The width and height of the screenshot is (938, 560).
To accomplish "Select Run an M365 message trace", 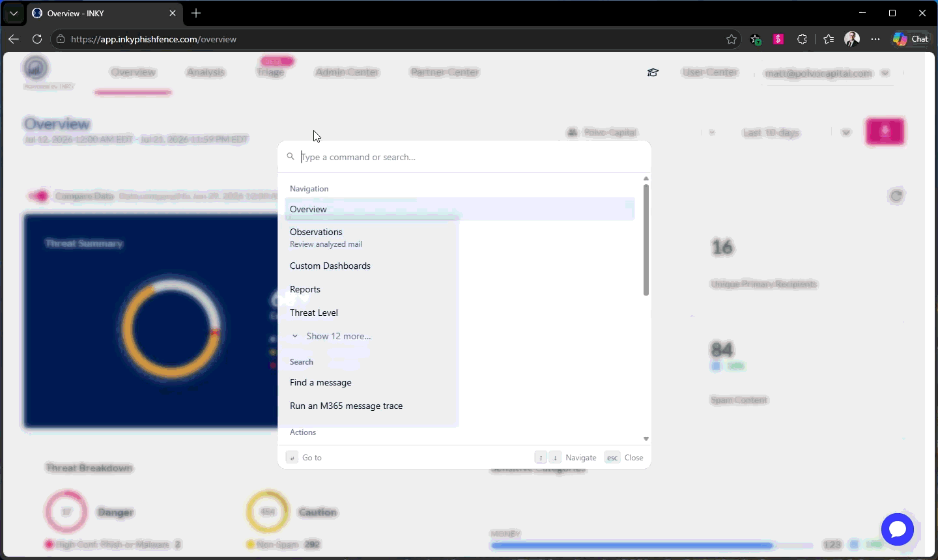I will 459,406.
